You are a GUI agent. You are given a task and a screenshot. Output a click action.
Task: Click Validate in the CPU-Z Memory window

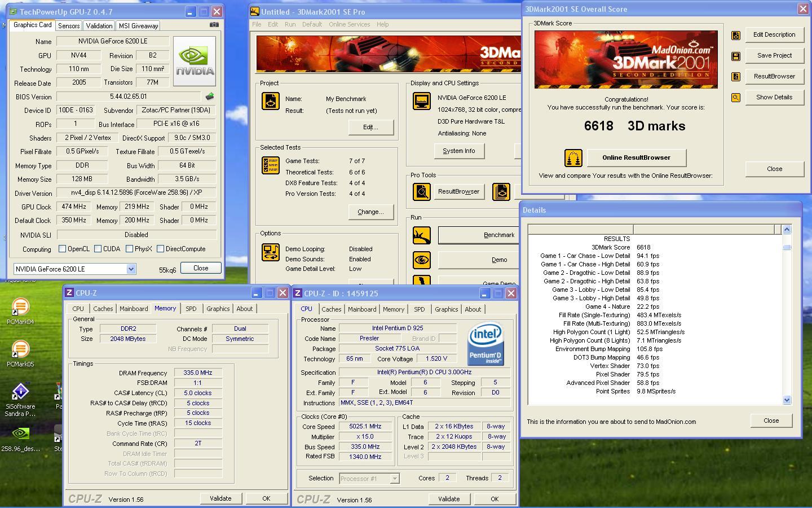pos(220,498)
